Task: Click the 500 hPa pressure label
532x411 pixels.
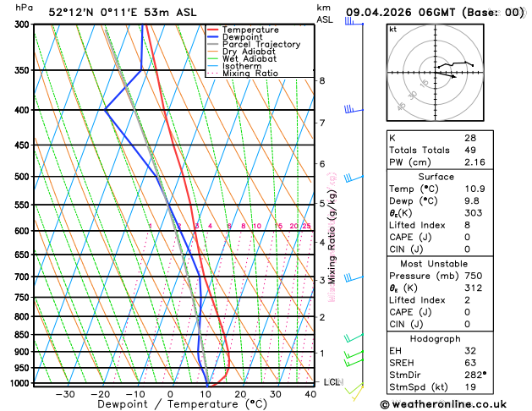Action: click(x=24, y=177)
